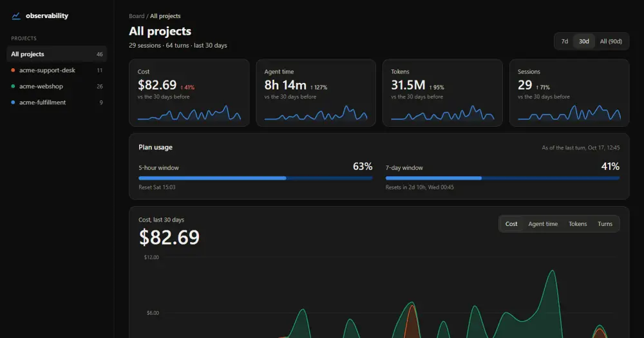Click the 'Plan usage' heading
This screenshot has height=338, width=644.
click(x=155, y=147)
